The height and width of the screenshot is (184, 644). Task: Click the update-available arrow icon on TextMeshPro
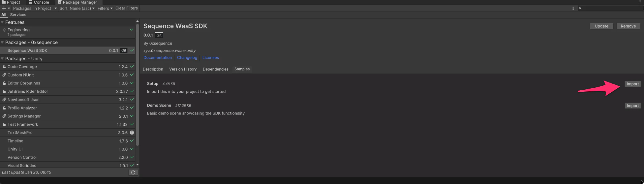[x=132, y=133]
